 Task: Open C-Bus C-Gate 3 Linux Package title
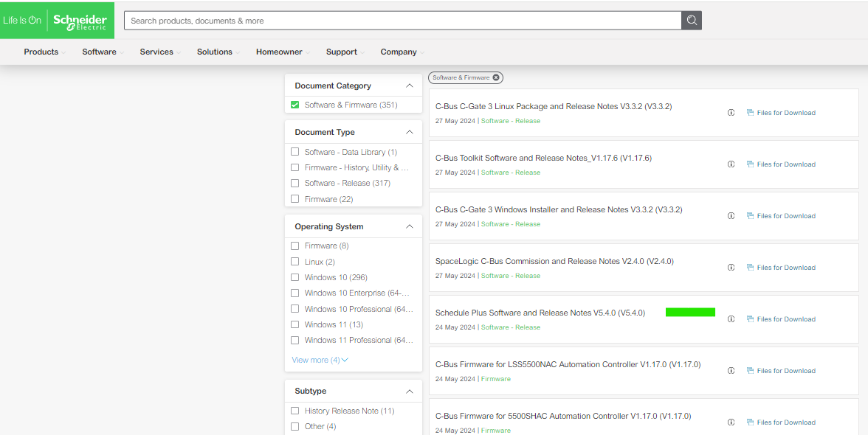[x=554, y=106]
